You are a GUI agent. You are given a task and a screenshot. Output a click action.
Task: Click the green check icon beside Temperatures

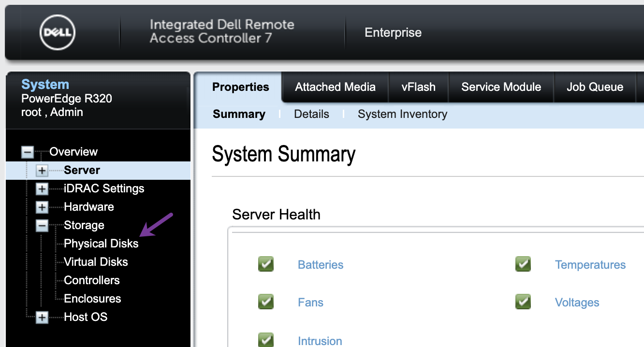[523, 264]
